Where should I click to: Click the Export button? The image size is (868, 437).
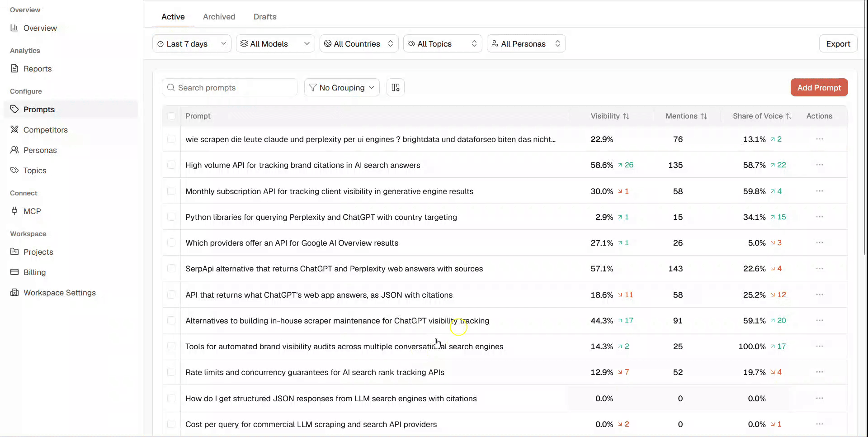pyautogui.click(x=838, y=44)
